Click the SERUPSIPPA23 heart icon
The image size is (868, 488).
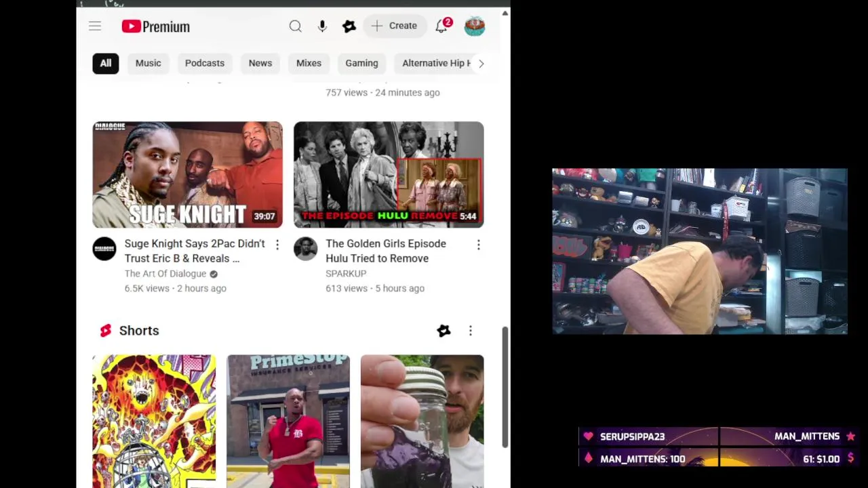(588, 436)
